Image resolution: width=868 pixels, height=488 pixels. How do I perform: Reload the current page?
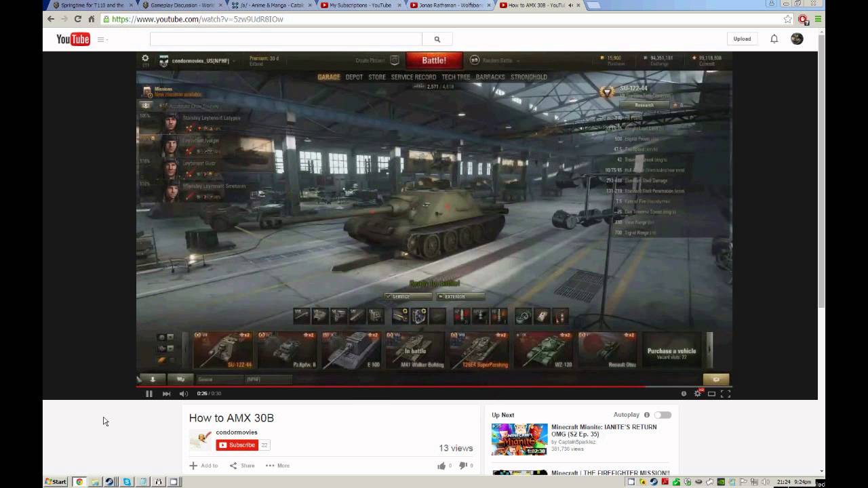pos(78,19)
